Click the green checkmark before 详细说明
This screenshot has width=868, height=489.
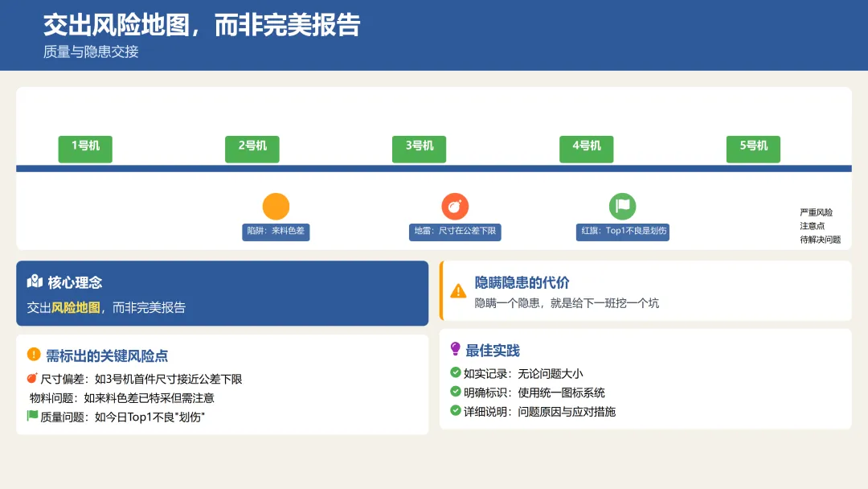(456, 410)
